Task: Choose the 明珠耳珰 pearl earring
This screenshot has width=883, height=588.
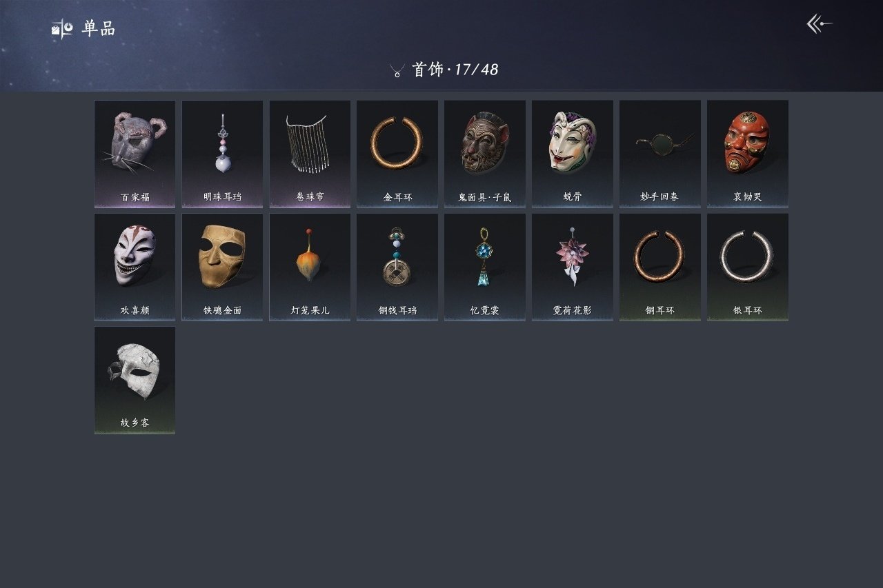Action: coord(222,154)
